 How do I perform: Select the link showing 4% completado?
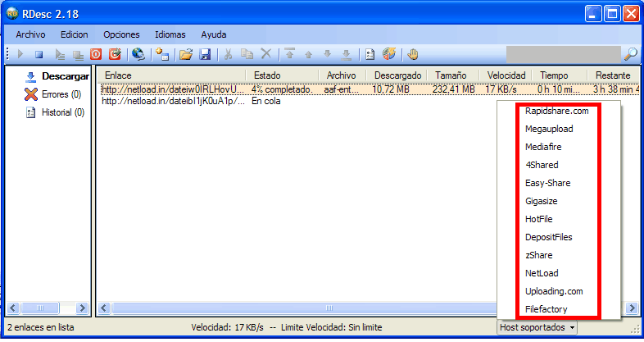coord(370,89)
